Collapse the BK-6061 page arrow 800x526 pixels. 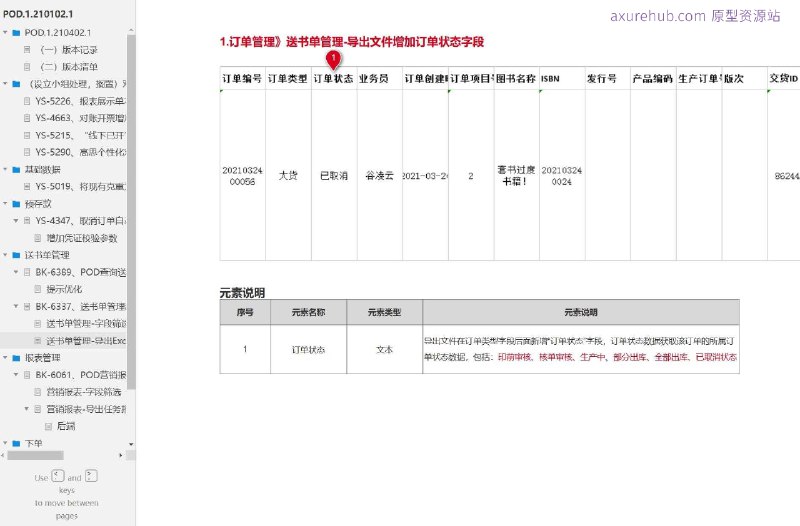click(x=16, y=375)
